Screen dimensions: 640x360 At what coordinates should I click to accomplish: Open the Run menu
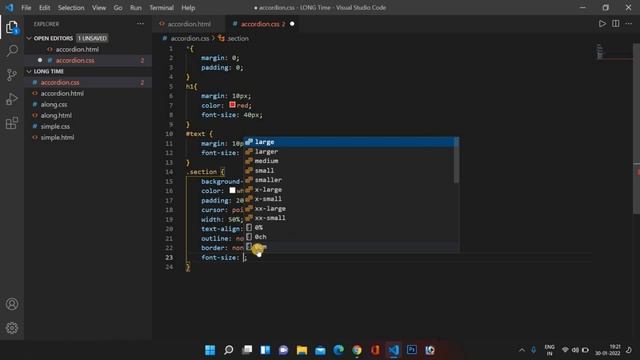[136, 7]
